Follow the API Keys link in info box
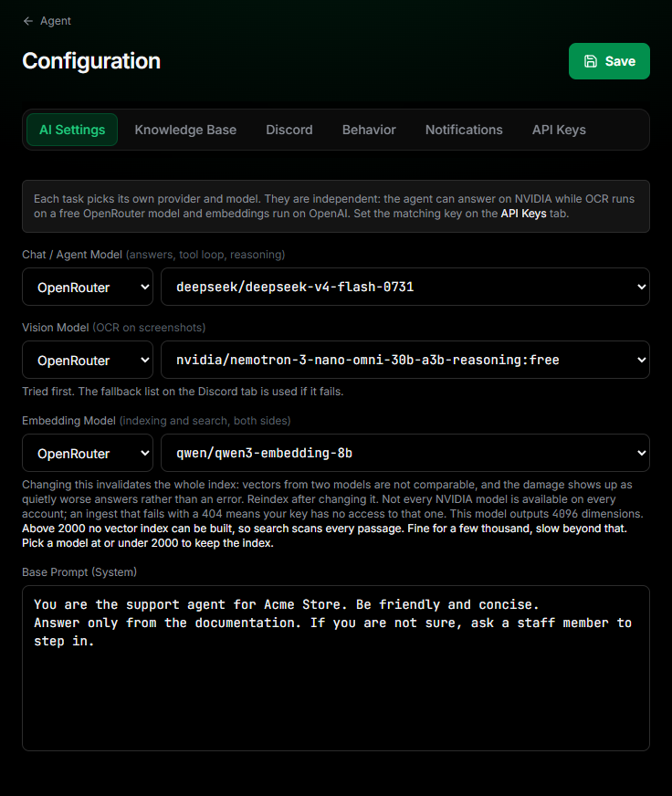 [x=523, y=214]
